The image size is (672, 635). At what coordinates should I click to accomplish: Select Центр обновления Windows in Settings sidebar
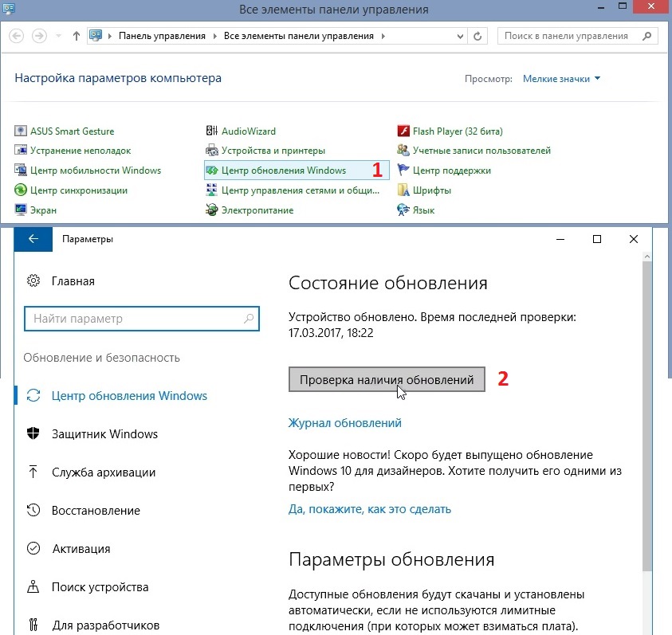click(129, 395)
